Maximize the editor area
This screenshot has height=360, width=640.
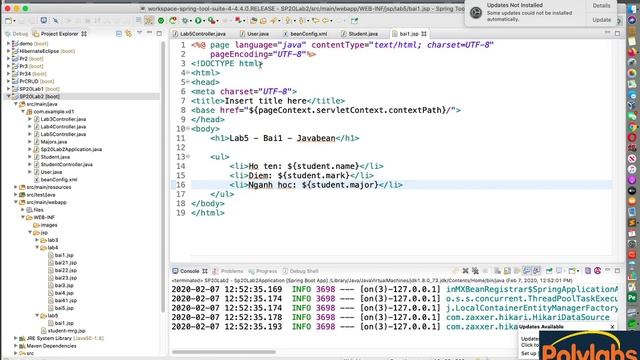click(x=617, y=33)
